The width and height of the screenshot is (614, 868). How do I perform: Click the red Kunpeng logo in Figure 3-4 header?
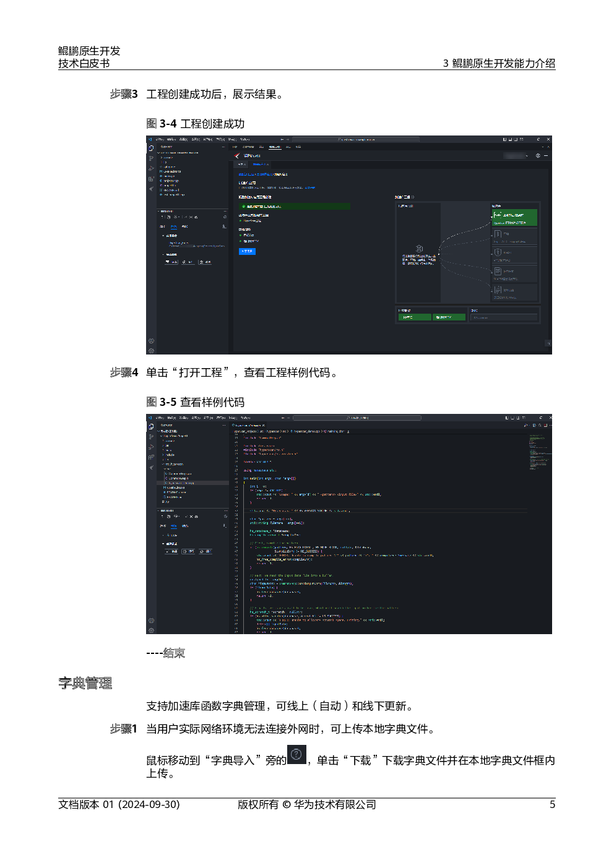237,156
